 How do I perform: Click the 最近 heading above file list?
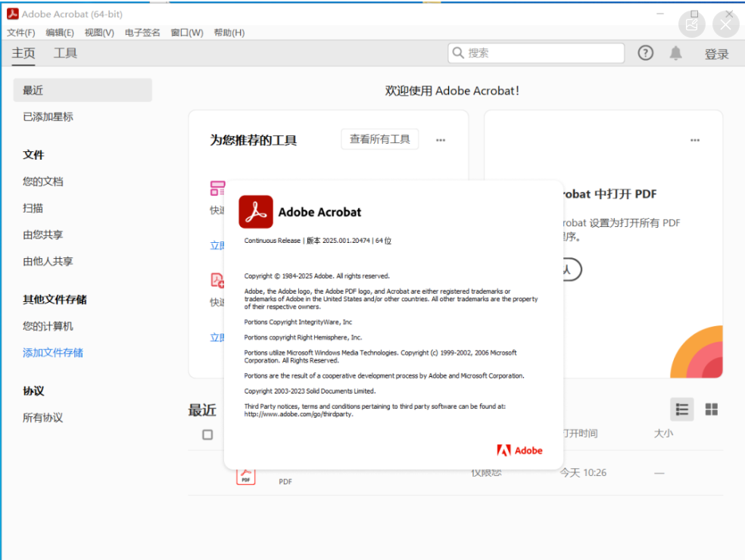pyautogui.click(x=202, y=410)
